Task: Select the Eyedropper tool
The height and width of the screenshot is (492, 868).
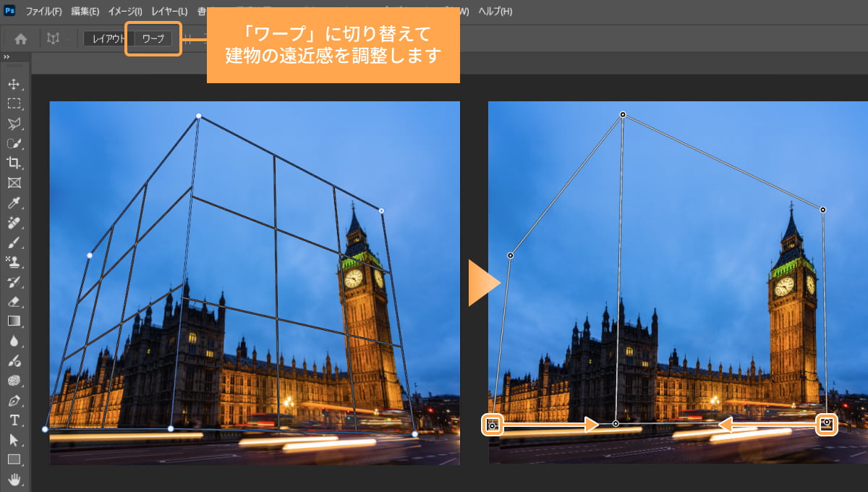Action: coord(13,203)
